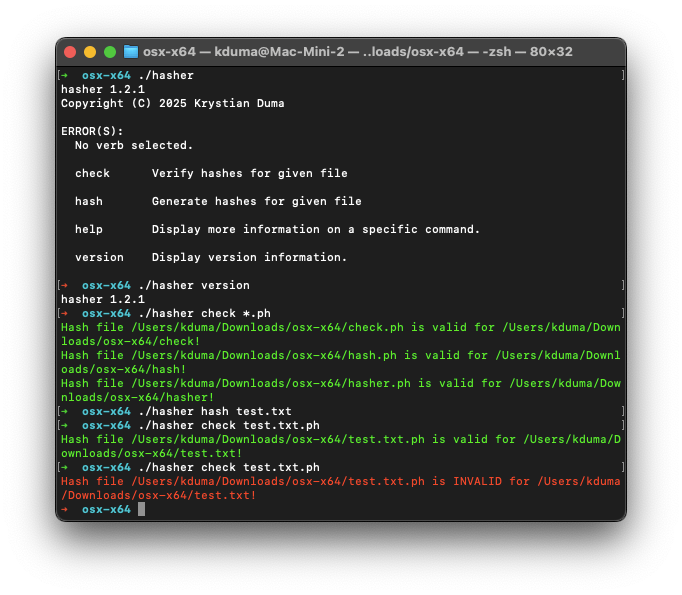Click the 'ERROR(S):' line

point(92,131)
